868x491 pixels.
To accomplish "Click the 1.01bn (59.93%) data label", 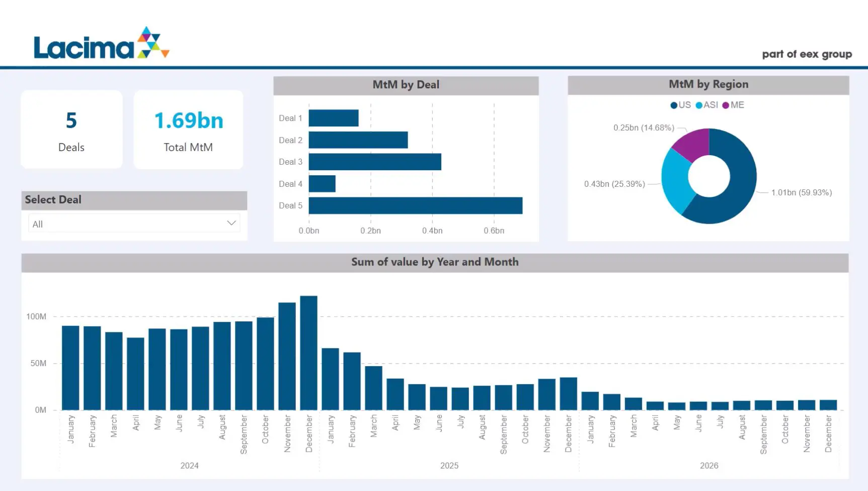I will point(802,192).
